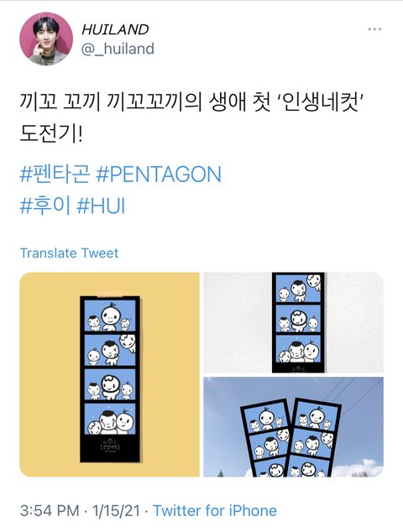Open the #HUI hashtag
The width and height of the screenshot is (403, 532).
(x=102, y=206)
